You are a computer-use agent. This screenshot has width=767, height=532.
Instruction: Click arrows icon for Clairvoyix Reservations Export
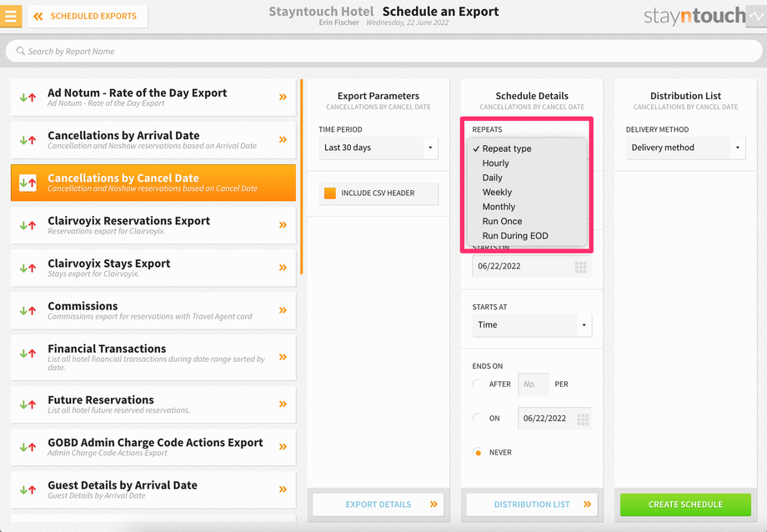28,225
